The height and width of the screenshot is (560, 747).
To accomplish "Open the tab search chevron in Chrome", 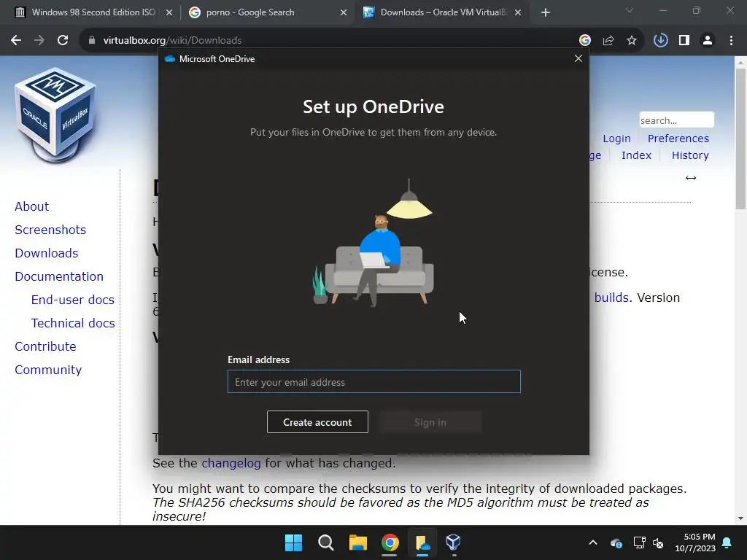I will click(x=630, y=10).
